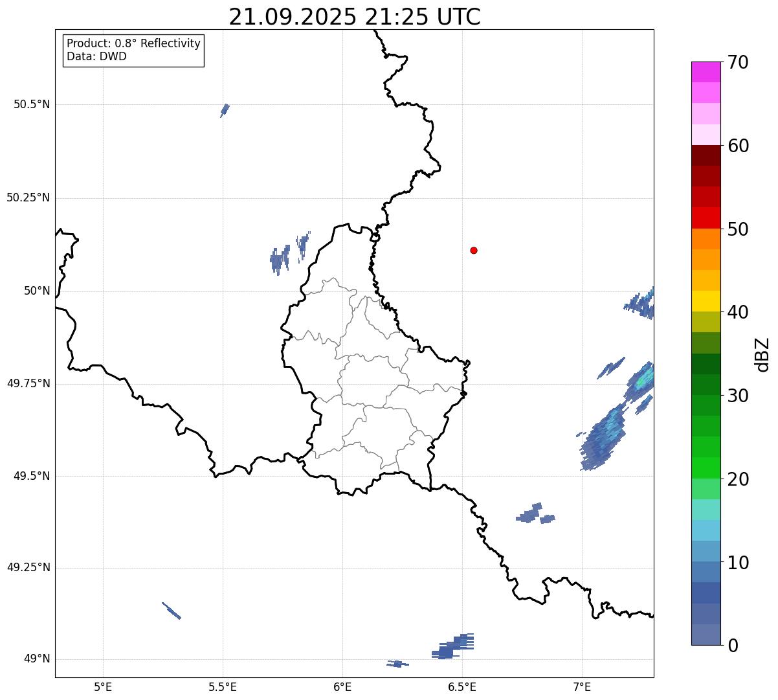Click the bright yellow colorbar segment just above 40
The image size is (778, 700).
click(x=706, y=301)
